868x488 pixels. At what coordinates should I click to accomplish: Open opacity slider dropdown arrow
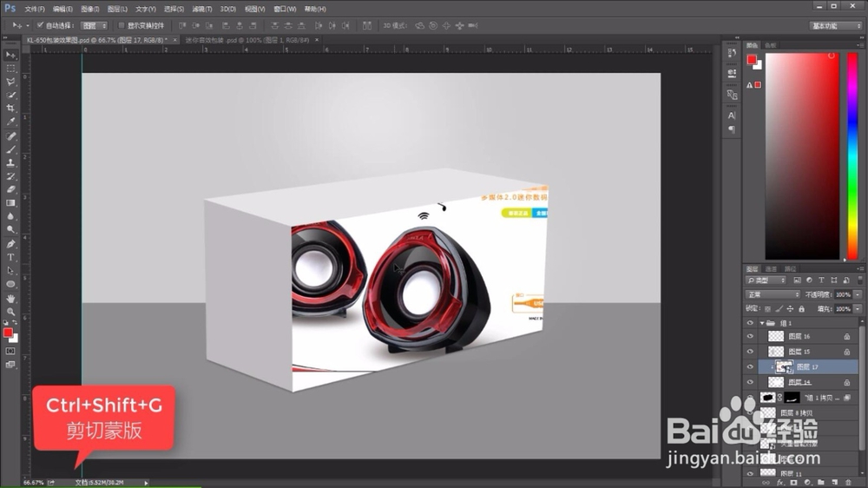coord(858,294)
